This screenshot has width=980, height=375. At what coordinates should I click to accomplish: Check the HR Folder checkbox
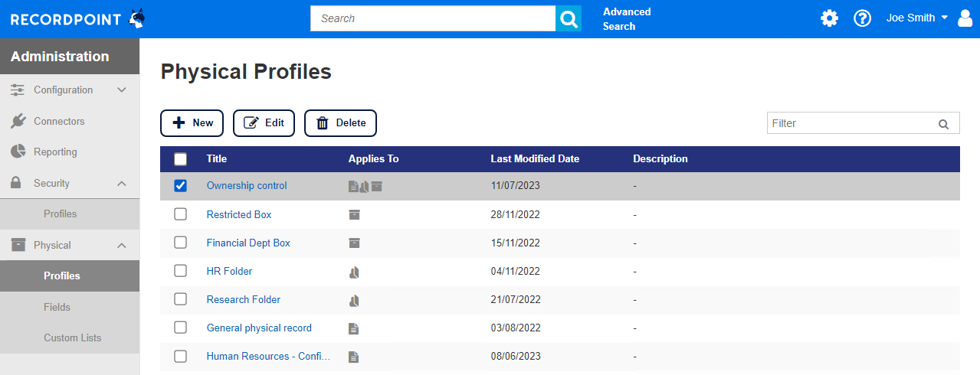coord(180,271)
